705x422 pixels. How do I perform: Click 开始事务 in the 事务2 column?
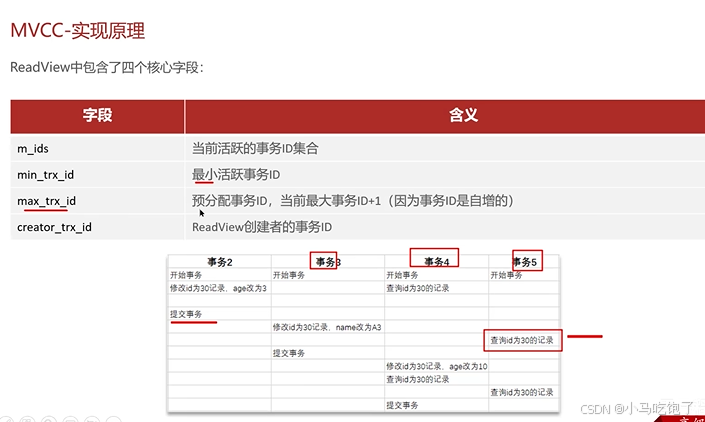click(186, 275)
